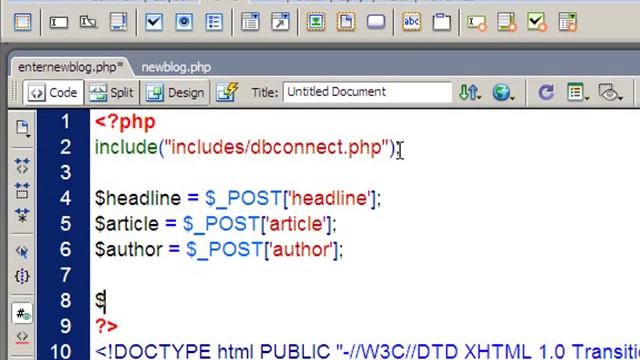The image size is (640, 360).
Task: Switch to the enternewblog.php tab
Action: [71, 67]
